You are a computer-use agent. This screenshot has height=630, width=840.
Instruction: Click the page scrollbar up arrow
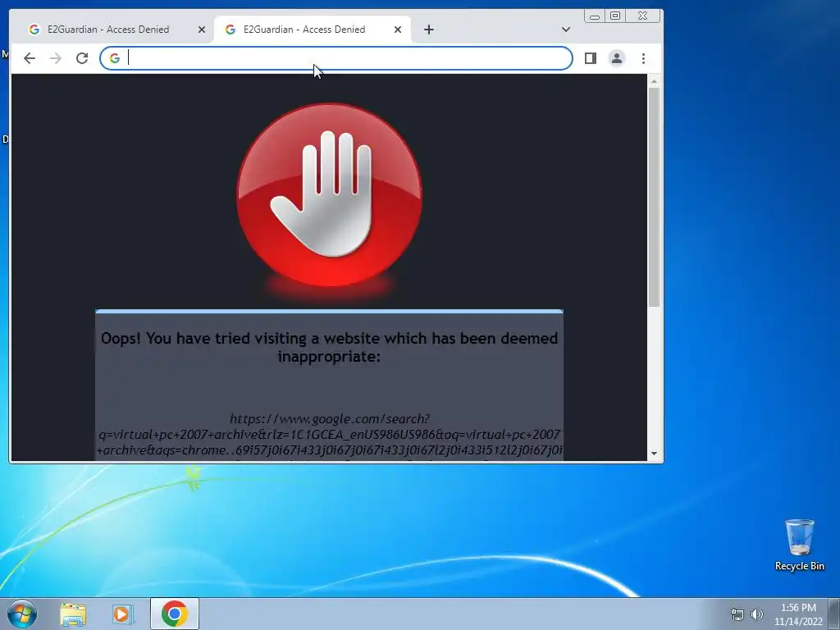(x=654, y=81)
